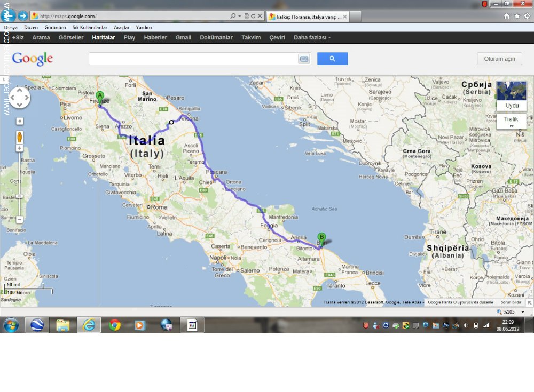Image resolution: width=534 pixels, height=392 pixels.
Task: Pan the map right with the arrow
Action: point(26,98)
